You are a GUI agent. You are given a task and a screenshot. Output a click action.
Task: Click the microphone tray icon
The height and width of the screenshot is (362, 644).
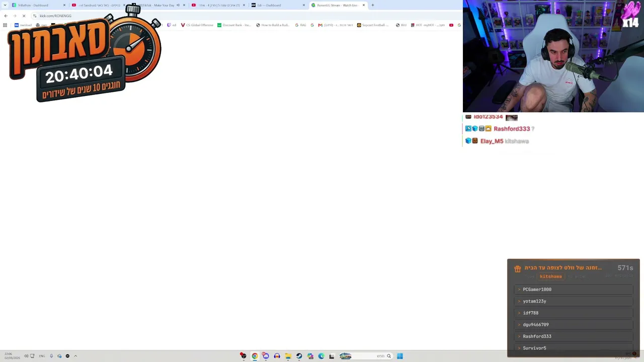point(51,356)
